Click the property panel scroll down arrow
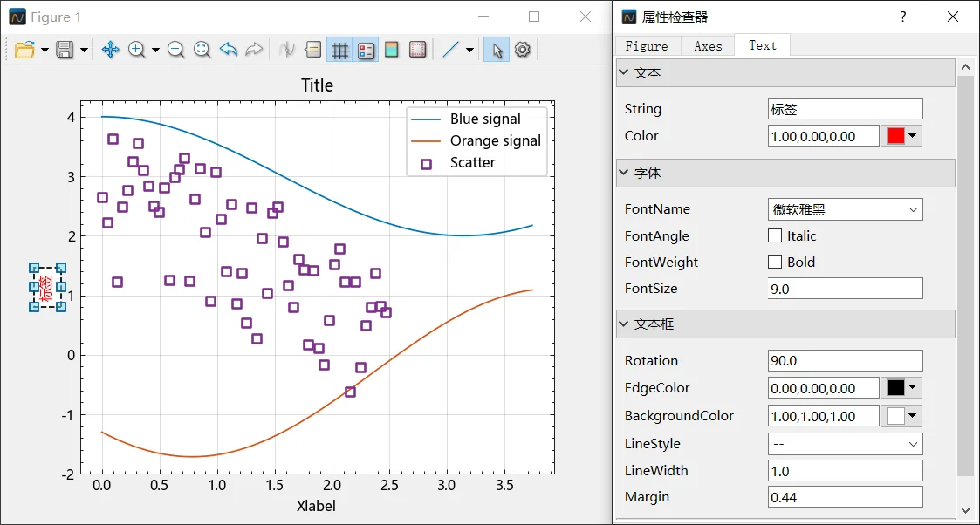 point(966,511)
